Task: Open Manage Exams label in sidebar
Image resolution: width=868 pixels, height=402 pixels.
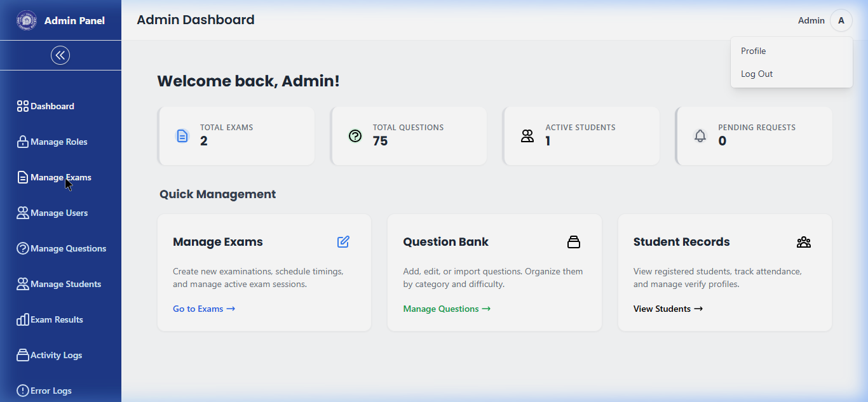Action: point(61,177)
